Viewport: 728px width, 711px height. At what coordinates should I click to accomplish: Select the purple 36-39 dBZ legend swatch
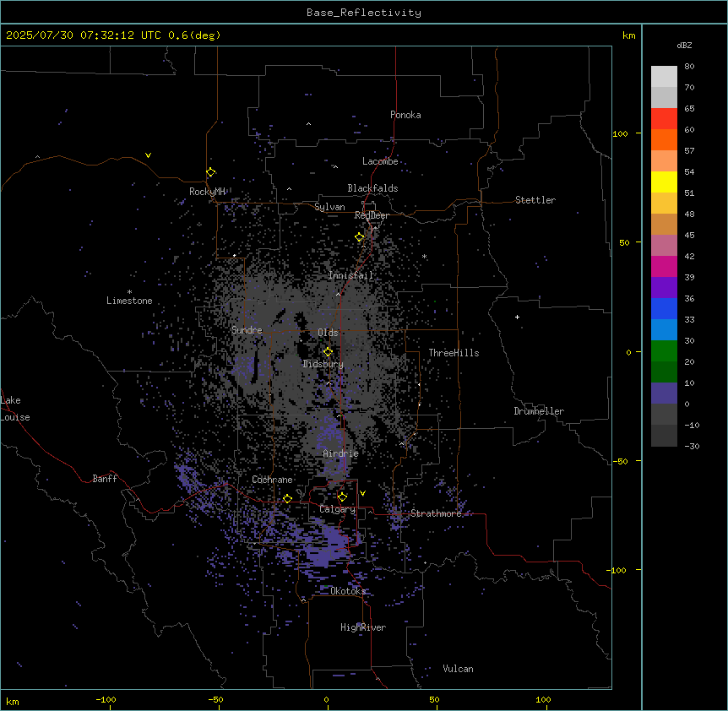coord(664,287)
